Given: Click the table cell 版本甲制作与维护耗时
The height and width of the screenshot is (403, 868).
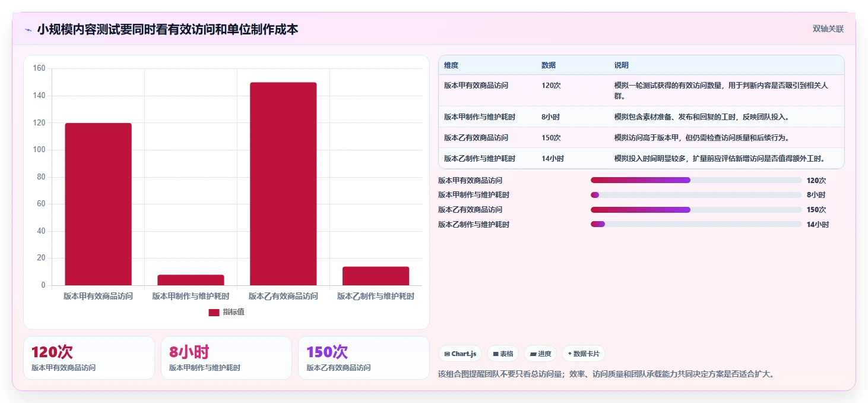Looking at the screenshot, I should point(480,117).
